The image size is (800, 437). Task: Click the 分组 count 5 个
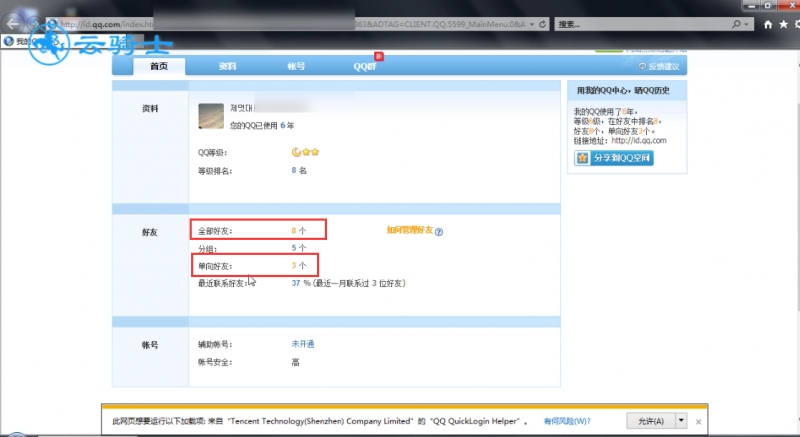[x=299, y=248]
